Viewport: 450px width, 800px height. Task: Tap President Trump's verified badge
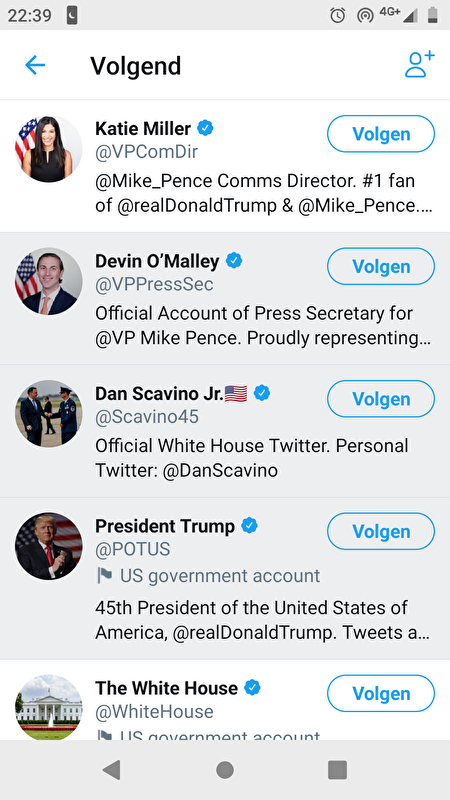249,526
